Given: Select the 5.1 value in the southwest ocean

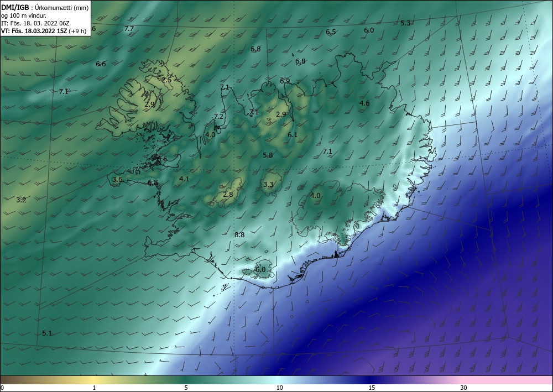Looking at the screenshot, I should click(47, 333).
